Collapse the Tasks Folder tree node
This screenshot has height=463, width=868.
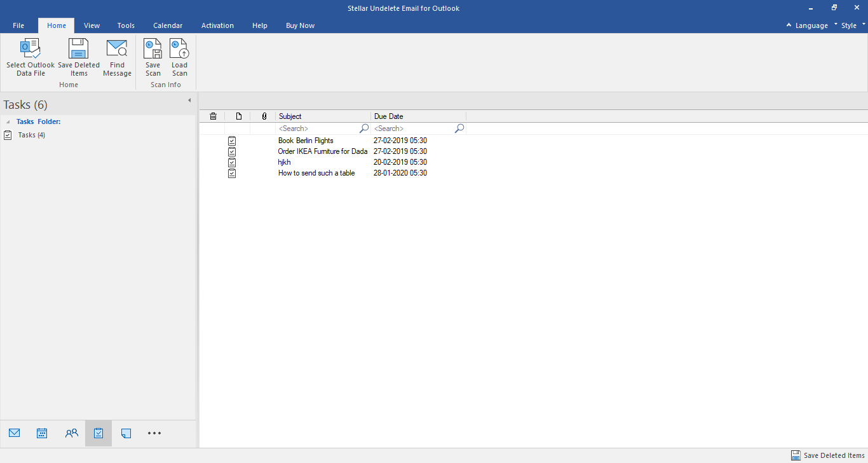tap(8, 121)
